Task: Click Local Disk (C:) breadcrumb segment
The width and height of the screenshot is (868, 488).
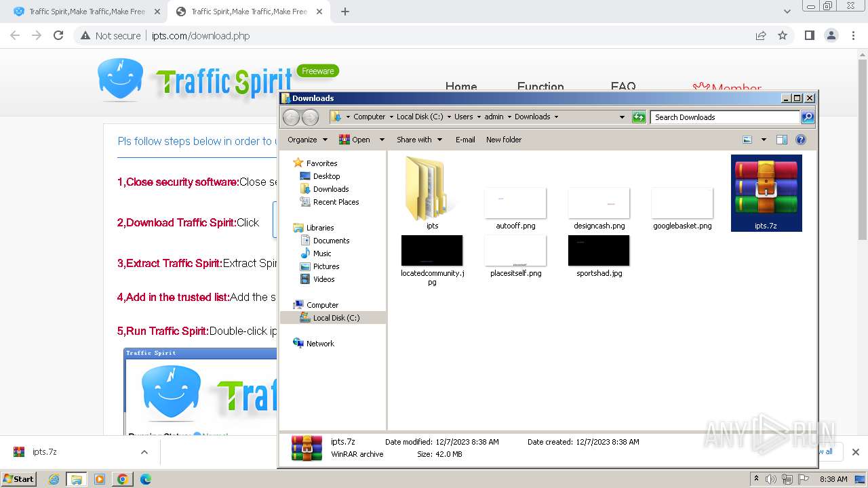Action: point(420,117)
